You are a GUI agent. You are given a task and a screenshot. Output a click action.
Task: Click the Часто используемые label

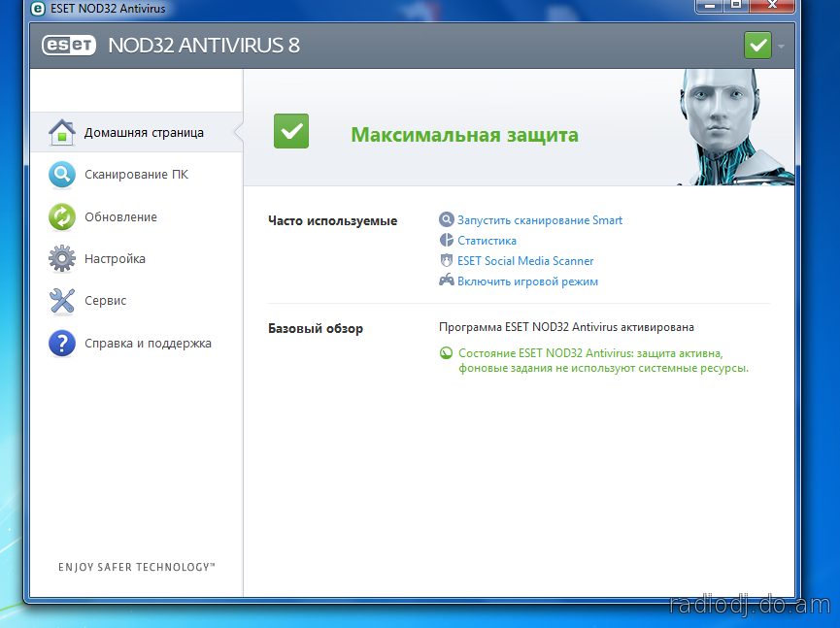tap(333, 220)
